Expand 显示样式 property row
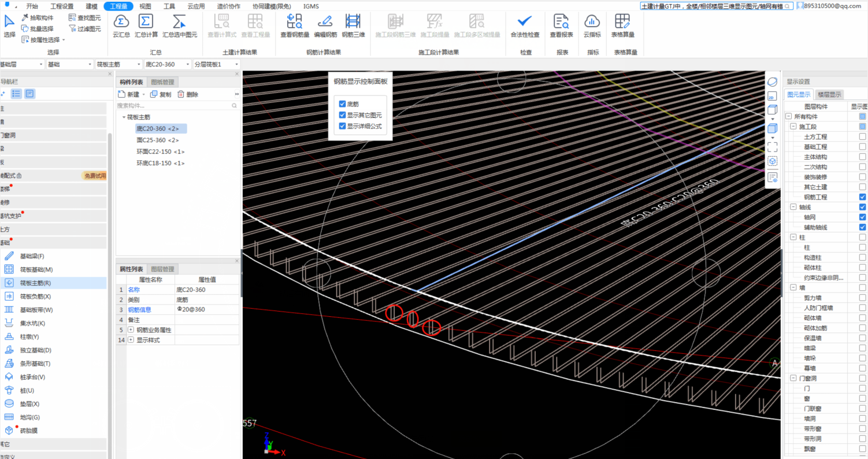The image size is (868, 459). 131,340
